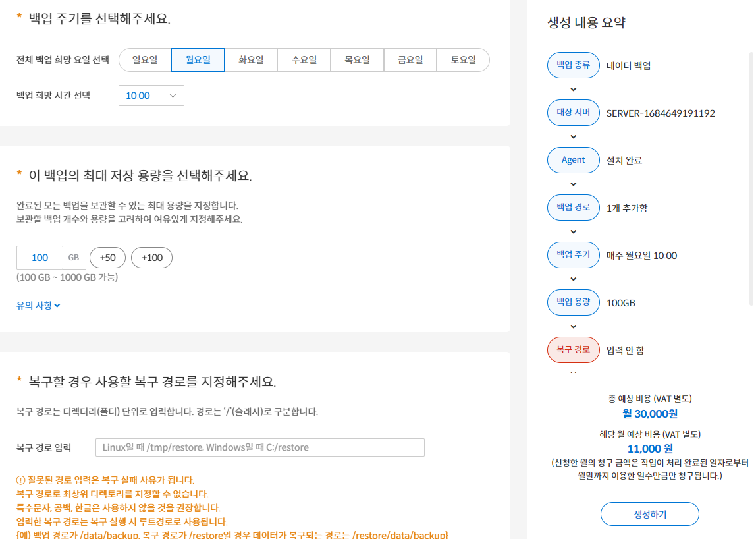This screenshot has height=539, width=756.
Task: Click the orange warning info icon
Action: pos(20,480)
